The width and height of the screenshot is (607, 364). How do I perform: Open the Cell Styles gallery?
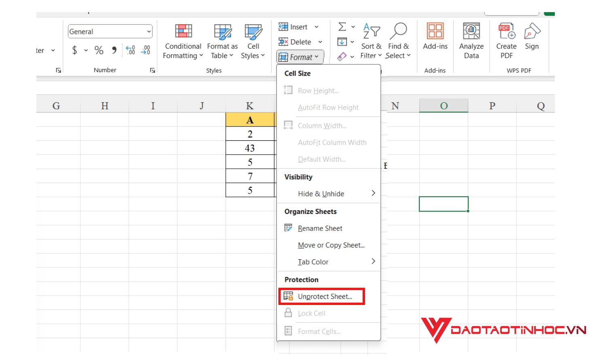[x=253, y=40]
